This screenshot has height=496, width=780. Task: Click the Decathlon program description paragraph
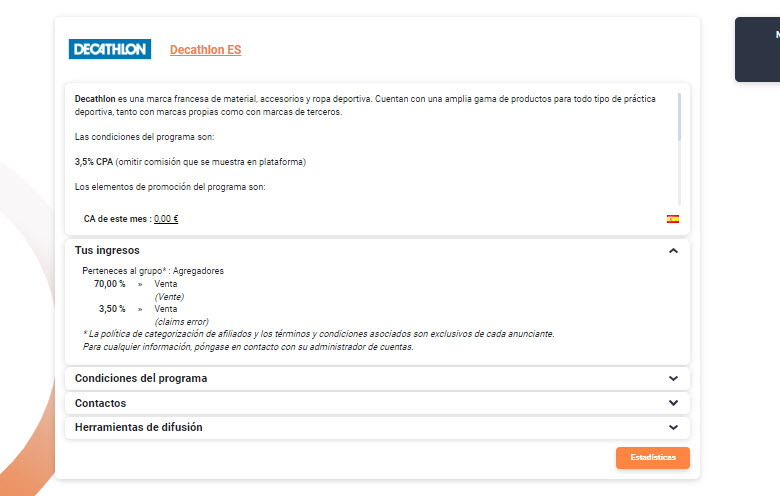pos(365,105)
